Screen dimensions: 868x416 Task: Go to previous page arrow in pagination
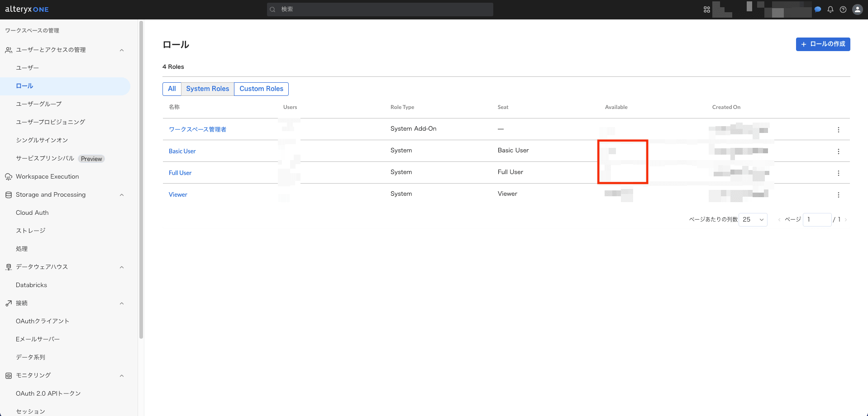tap(779, 220)
